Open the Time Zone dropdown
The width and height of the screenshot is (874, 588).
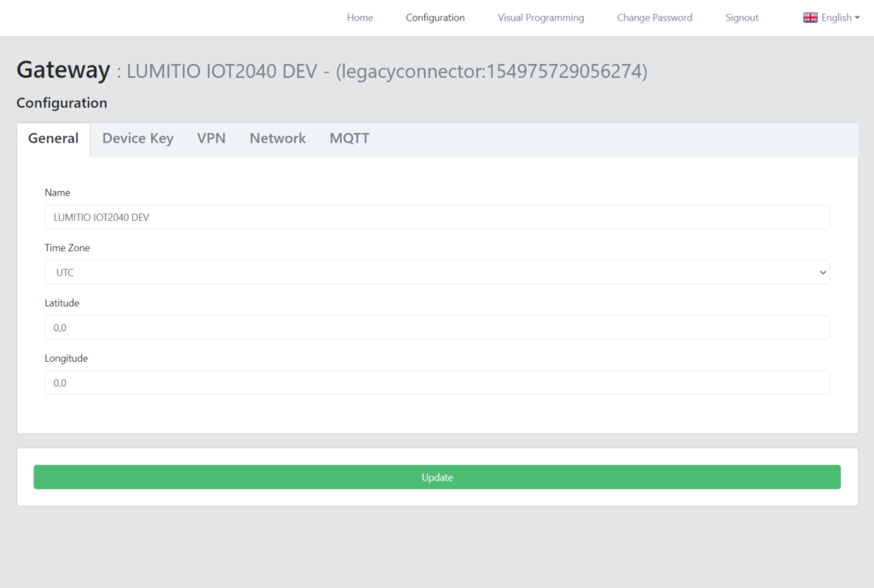pyautogui.click(x=437, y=272)
